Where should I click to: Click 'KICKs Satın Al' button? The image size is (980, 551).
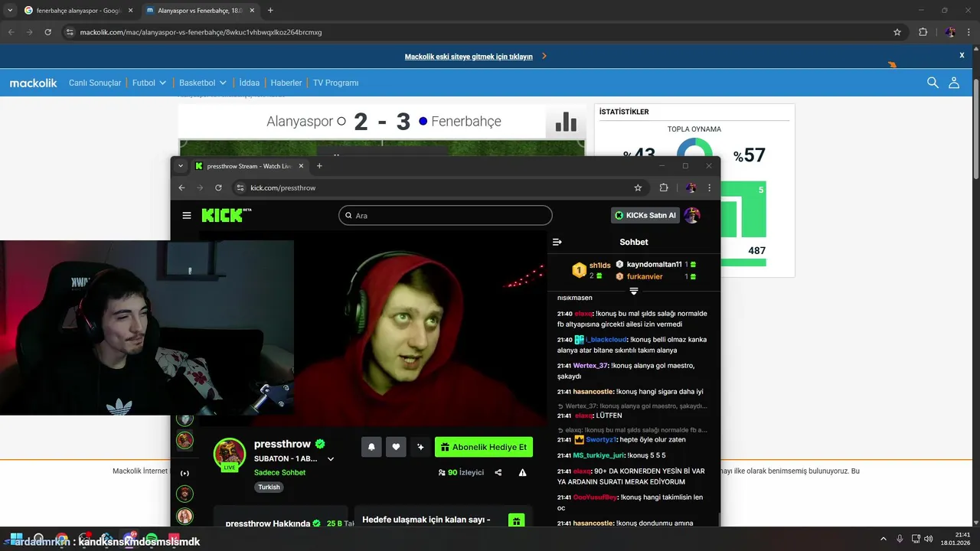pyautogui.click(x=645, y=215)
